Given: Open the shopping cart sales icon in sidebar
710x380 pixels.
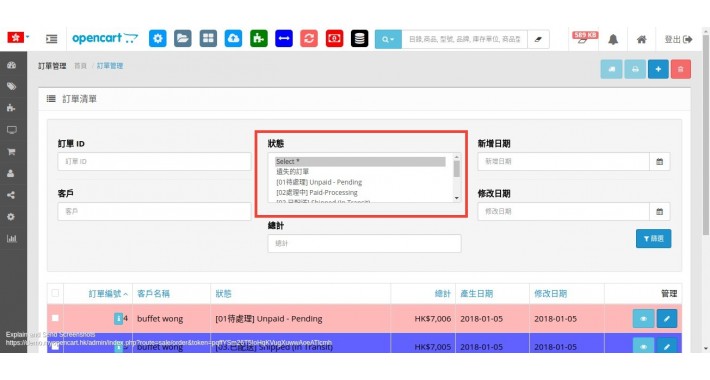Looking at the screenshot, I should (x=11, y=152).
